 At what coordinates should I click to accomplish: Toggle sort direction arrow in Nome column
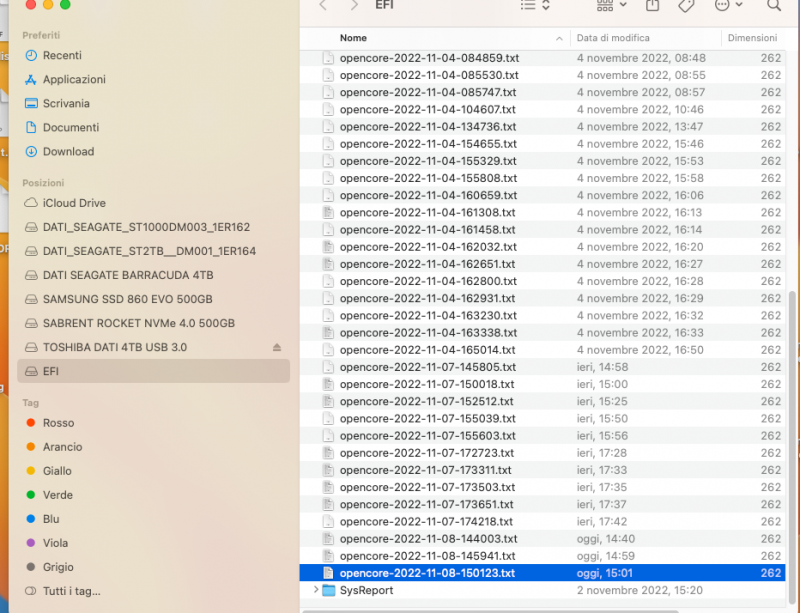click(559, 38)
